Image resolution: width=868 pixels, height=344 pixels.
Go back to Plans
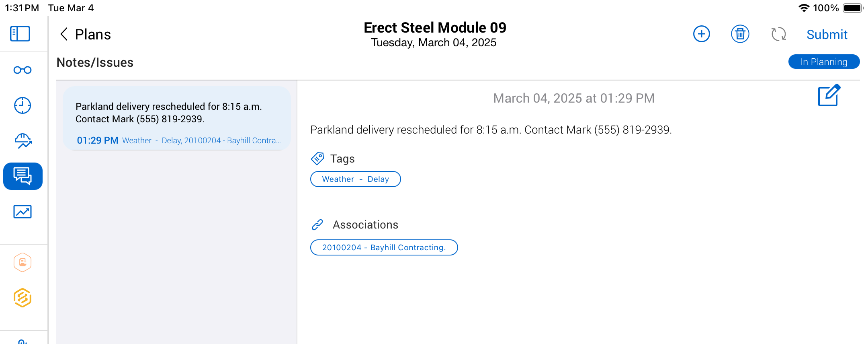coord(85,35)
